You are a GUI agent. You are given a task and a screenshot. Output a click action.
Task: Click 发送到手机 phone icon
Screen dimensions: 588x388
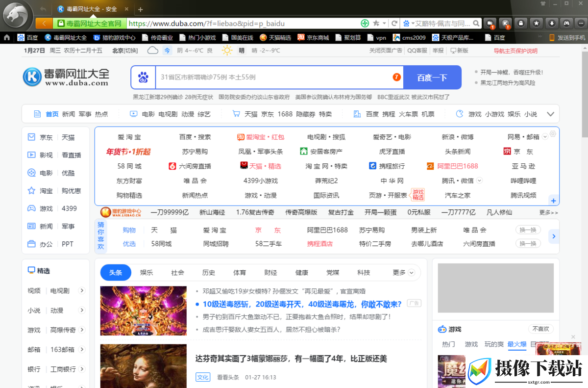click(552, 37)
